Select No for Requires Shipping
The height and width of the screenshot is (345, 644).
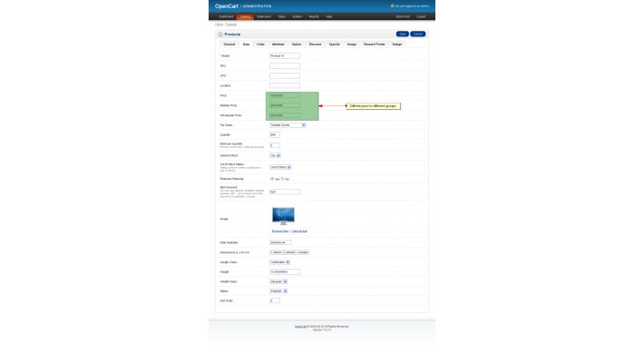tap(283, 179)
